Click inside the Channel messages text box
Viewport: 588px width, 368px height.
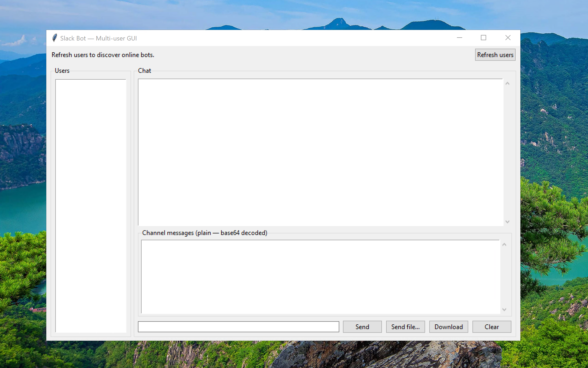pos(320,276)
